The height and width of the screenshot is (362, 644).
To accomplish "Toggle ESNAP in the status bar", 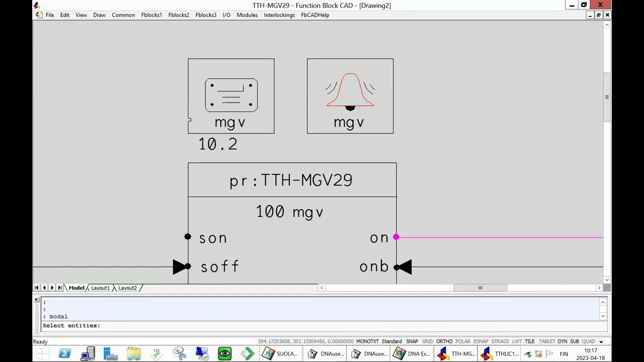I will 481,341.
